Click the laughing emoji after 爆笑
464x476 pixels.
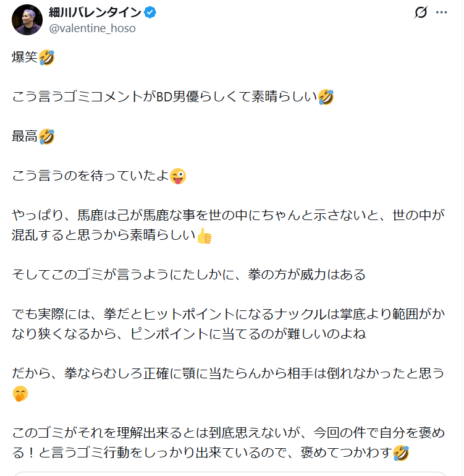47,57
